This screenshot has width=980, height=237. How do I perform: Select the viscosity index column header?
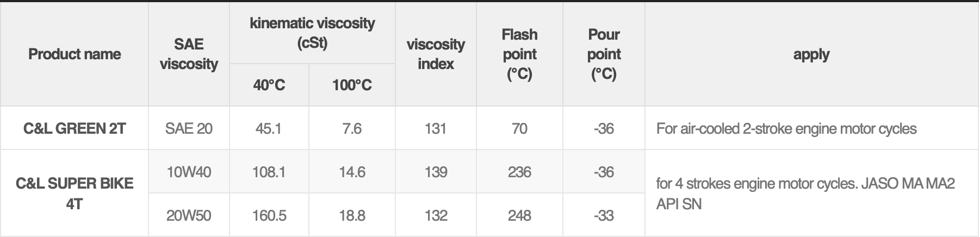(x=436, y=54)
